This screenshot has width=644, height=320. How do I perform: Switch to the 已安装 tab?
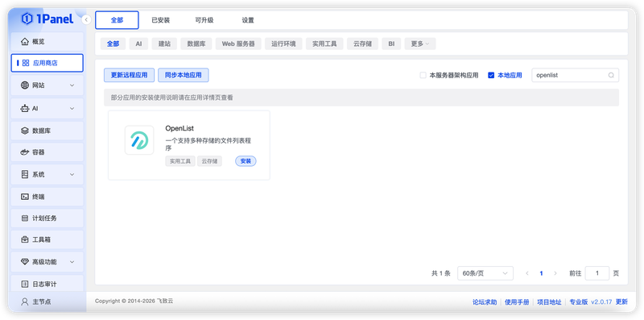[160, 20]
